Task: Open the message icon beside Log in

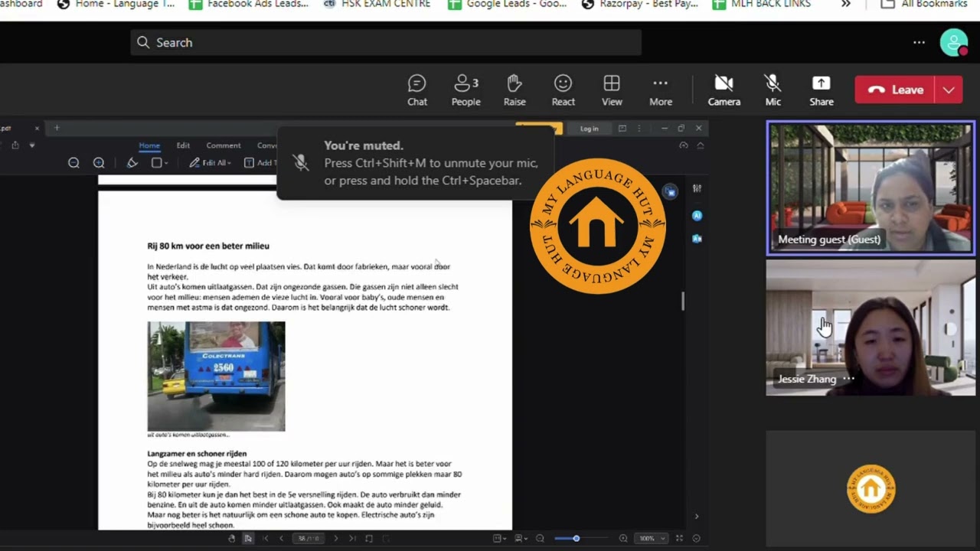Action: [622, 129]
